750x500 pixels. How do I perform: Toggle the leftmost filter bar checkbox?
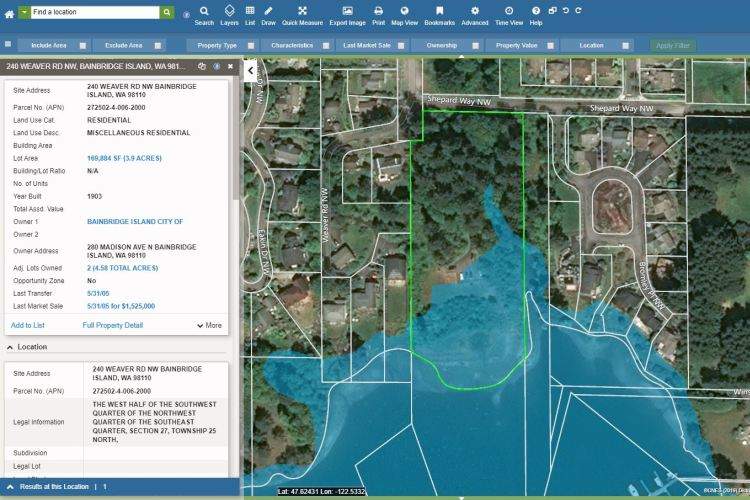[8, 44]
